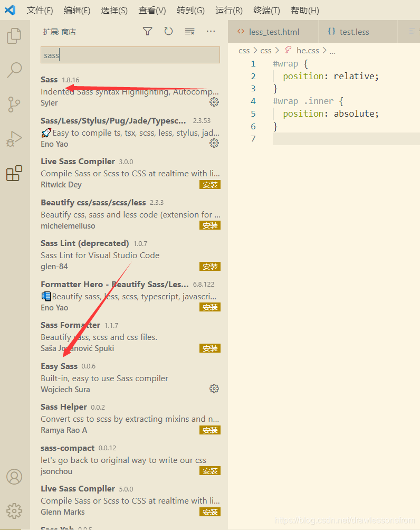Open the 转到(G) menu
Viewport: 420px width, 530px height.
(190, 11)
